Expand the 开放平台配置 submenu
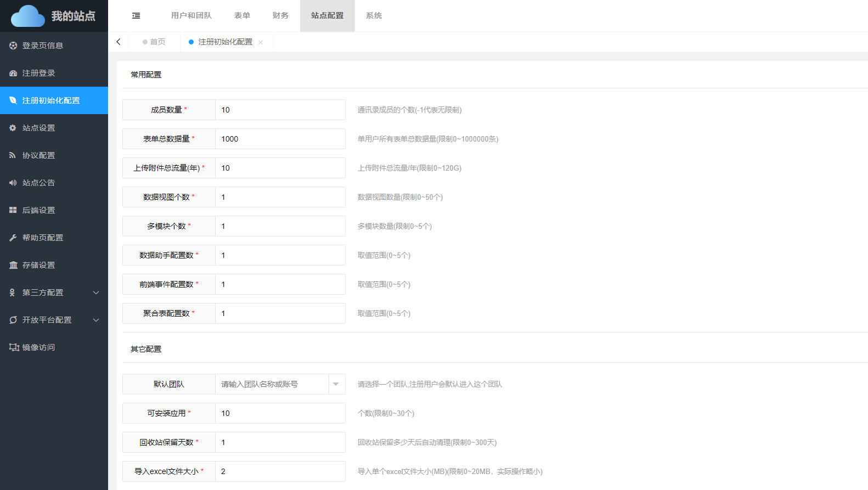This screenshot has width=868, height=490. click(96, 320)
